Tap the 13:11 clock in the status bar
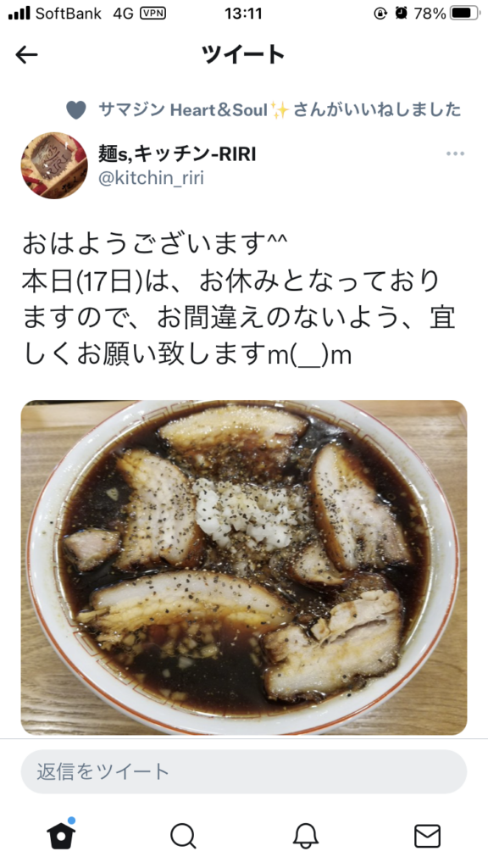This screenshot has width=488, height=868. tap(243, 14)
